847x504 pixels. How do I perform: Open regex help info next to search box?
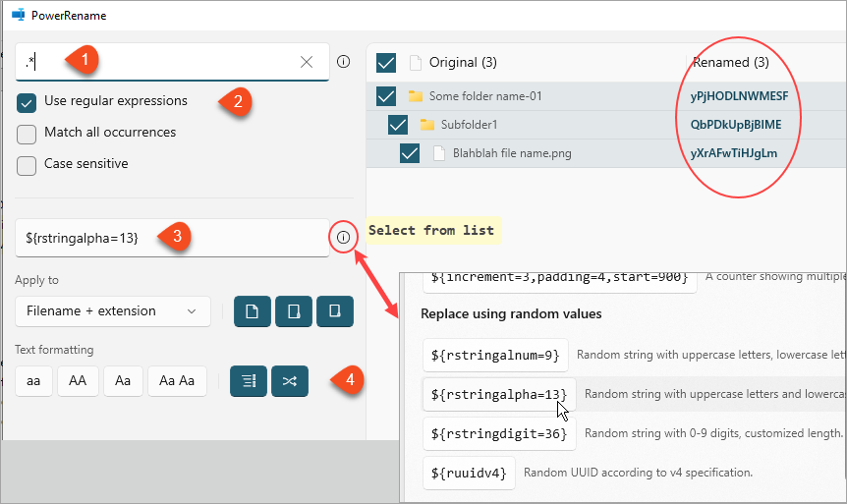344,62
